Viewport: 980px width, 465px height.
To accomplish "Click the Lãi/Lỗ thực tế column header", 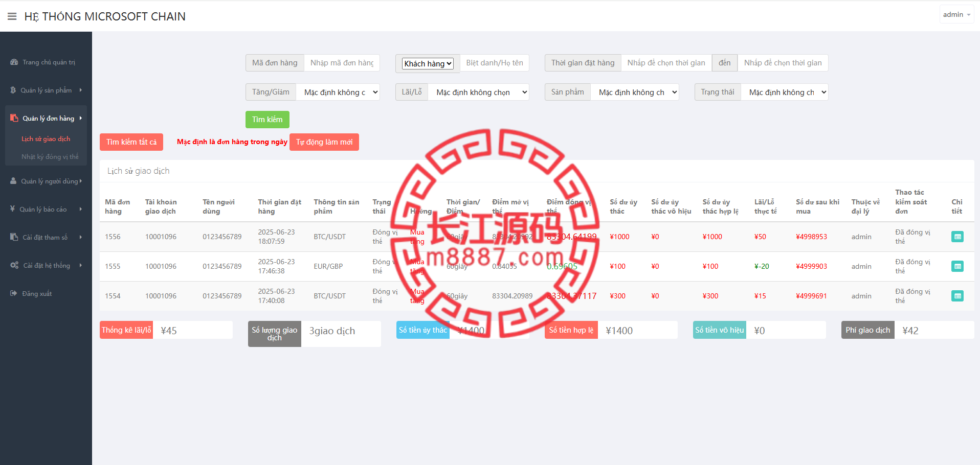I will [x=766, y=206].
